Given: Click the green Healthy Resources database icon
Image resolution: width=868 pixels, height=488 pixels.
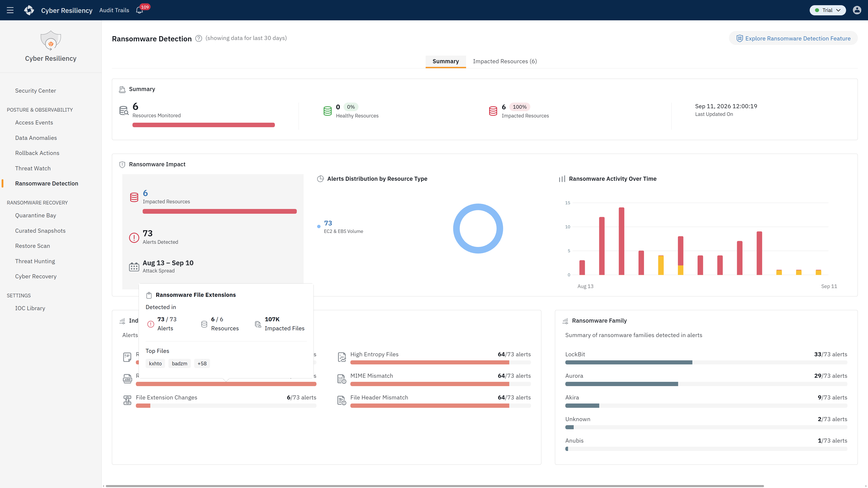Looking at the screenshot, I should tap(328, 111).
